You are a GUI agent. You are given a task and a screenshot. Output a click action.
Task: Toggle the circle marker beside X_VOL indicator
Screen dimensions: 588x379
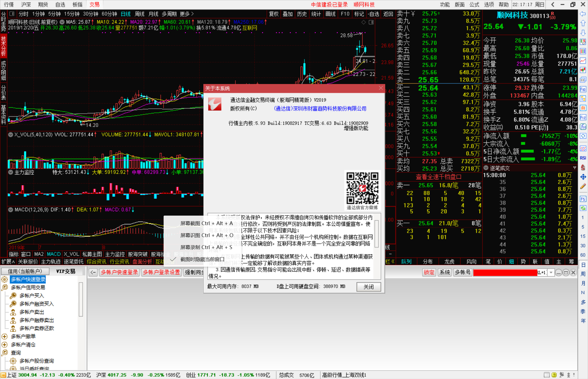[x=11, y=135]
